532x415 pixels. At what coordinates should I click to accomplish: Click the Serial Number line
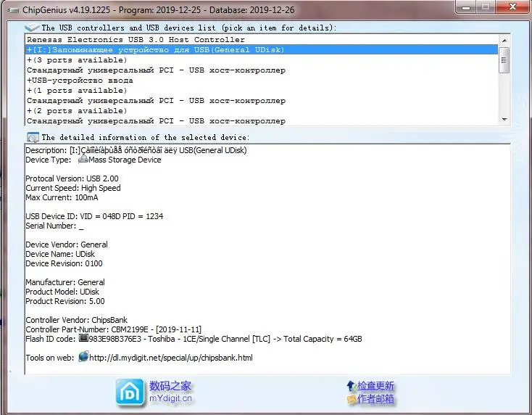point(54,226)
